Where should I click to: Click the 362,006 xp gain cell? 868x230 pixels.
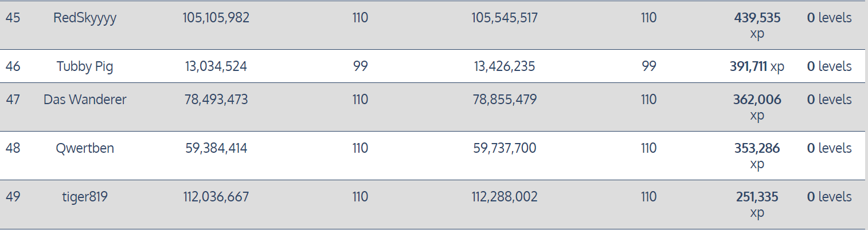click(757, 108)
